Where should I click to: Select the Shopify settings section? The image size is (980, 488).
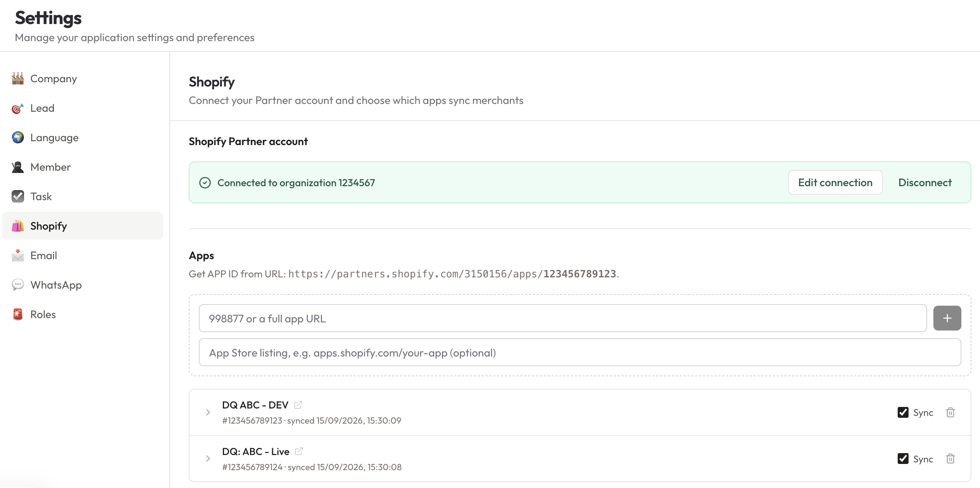(83, 226)
